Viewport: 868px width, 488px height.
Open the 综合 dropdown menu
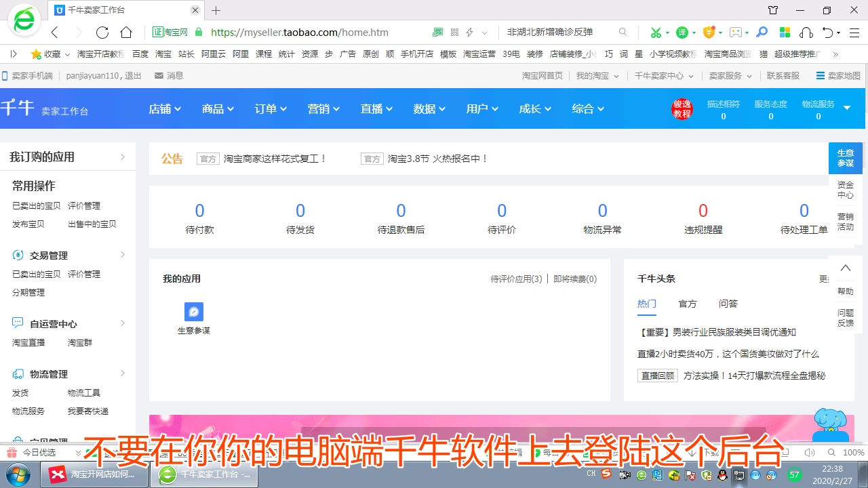pos(587,108)
